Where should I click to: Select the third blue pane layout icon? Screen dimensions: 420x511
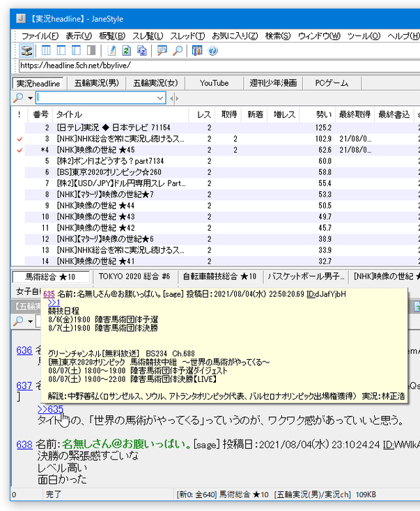click(76, 50)
